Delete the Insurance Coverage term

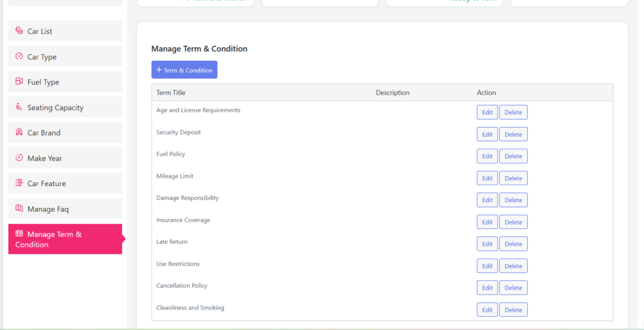513,222
